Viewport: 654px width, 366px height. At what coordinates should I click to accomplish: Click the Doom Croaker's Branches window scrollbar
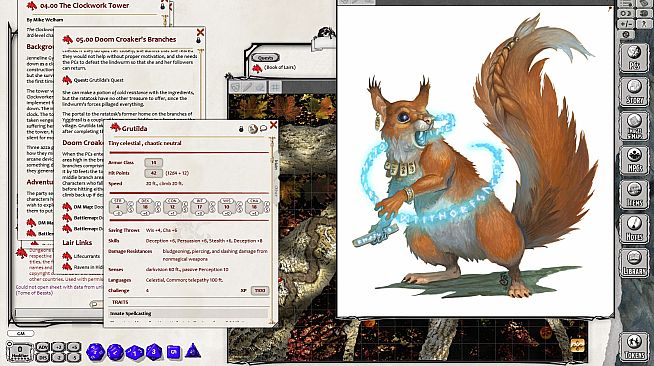point(201,83)
